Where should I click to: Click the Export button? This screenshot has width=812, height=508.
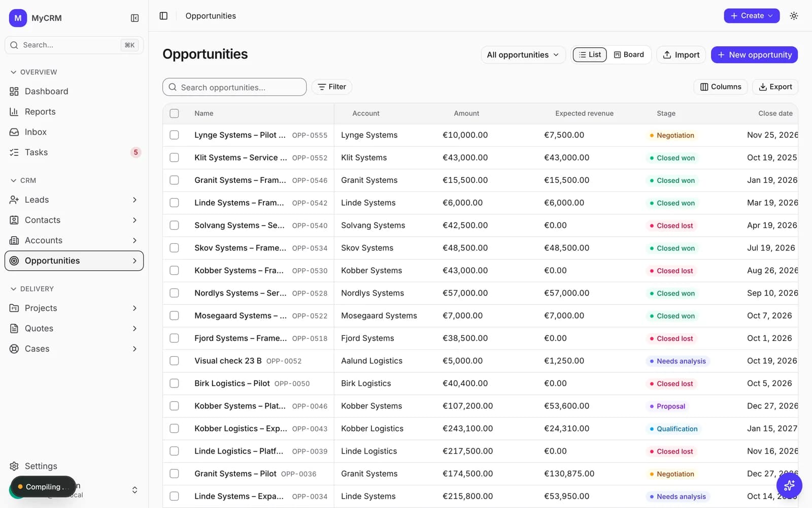pos(775,87)
